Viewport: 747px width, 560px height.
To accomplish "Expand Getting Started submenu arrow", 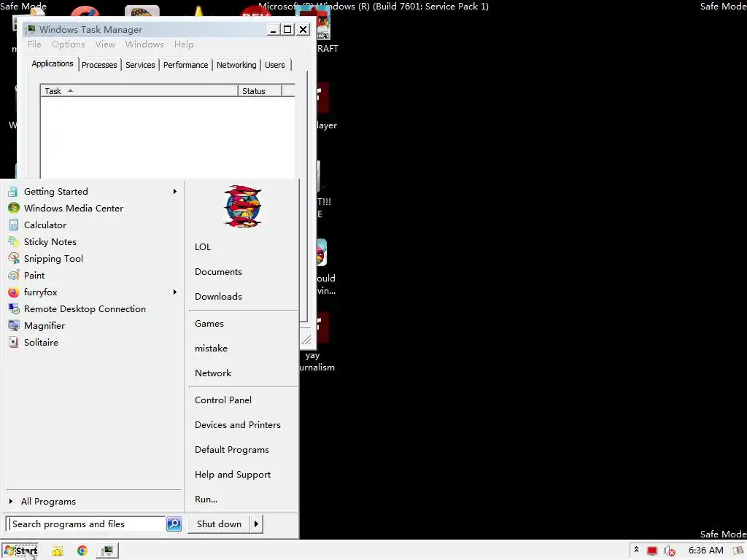I will [x=175, y=192].
